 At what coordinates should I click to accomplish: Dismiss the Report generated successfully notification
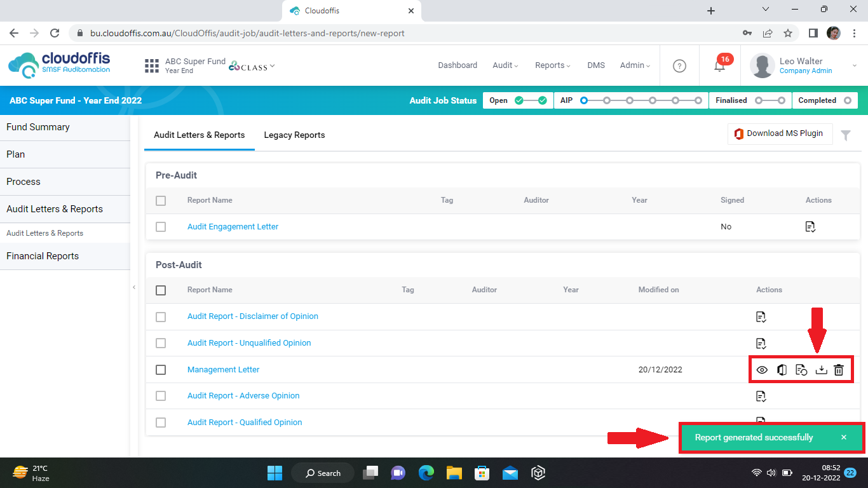844,437
